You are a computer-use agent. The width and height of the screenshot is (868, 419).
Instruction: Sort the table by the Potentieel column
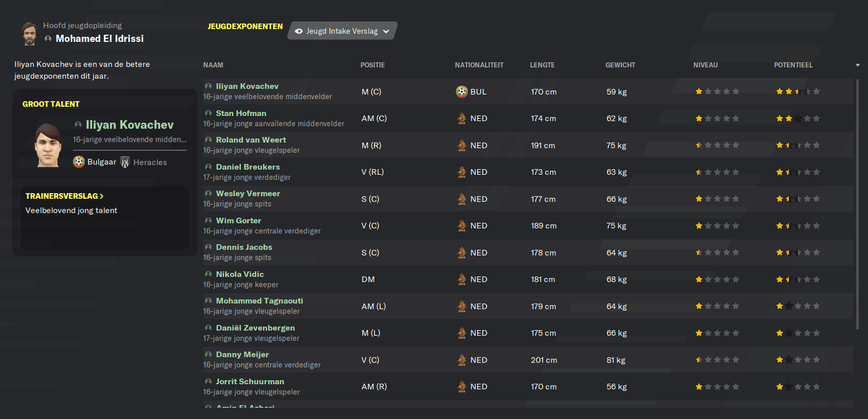coord(793,65)
